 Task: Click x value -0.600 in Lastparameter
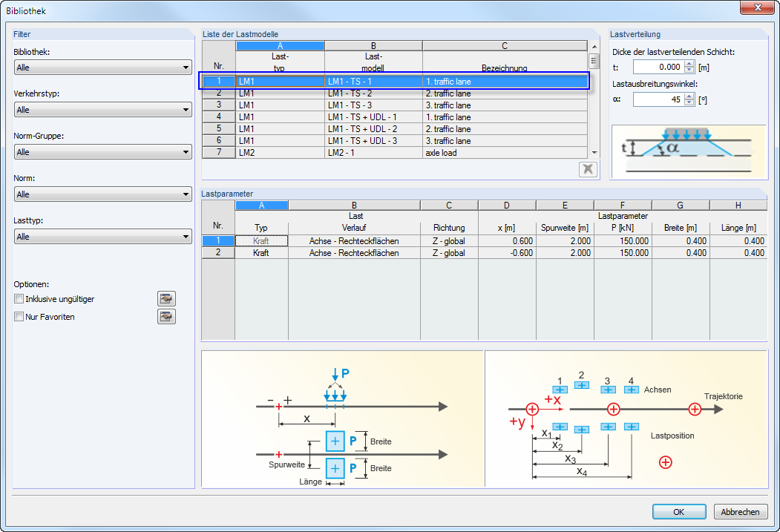[x=507, y=253]
